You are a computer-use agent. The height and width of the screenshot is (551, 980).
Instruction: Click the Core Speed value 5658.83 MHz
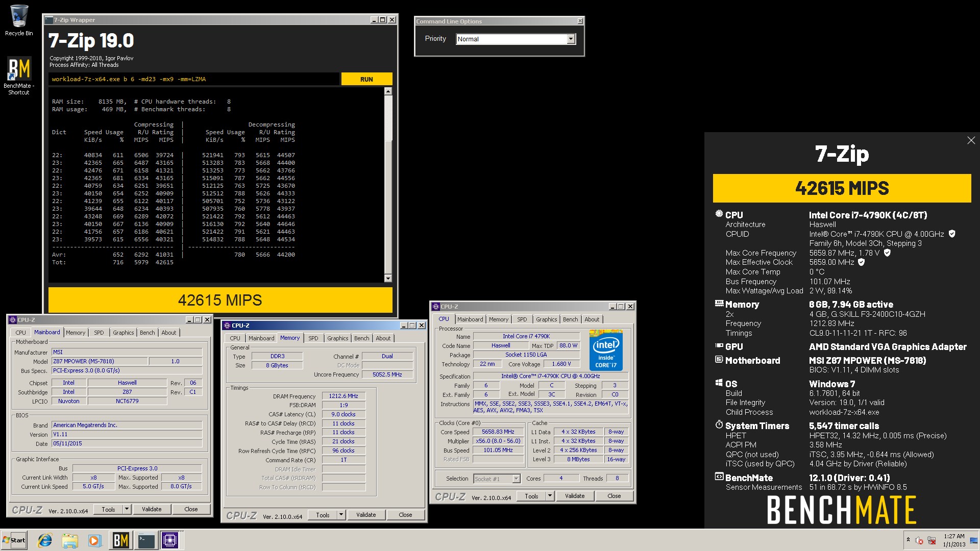click(x=498, y=432)
